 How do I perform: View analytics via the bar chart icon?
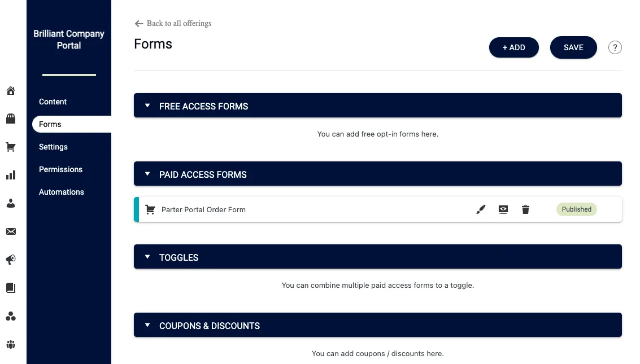[x=11, y=175]
